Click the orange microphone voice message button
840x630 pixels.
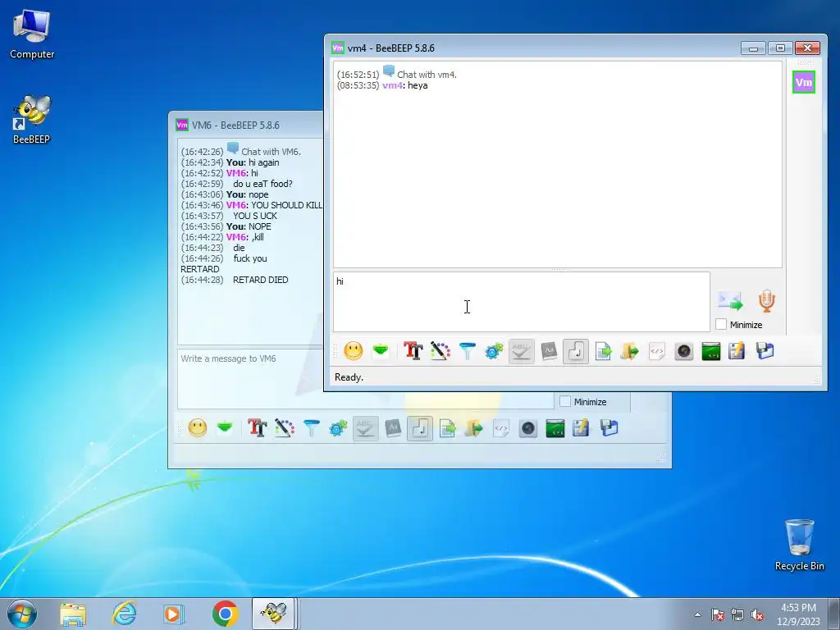[x=767, y=301]
